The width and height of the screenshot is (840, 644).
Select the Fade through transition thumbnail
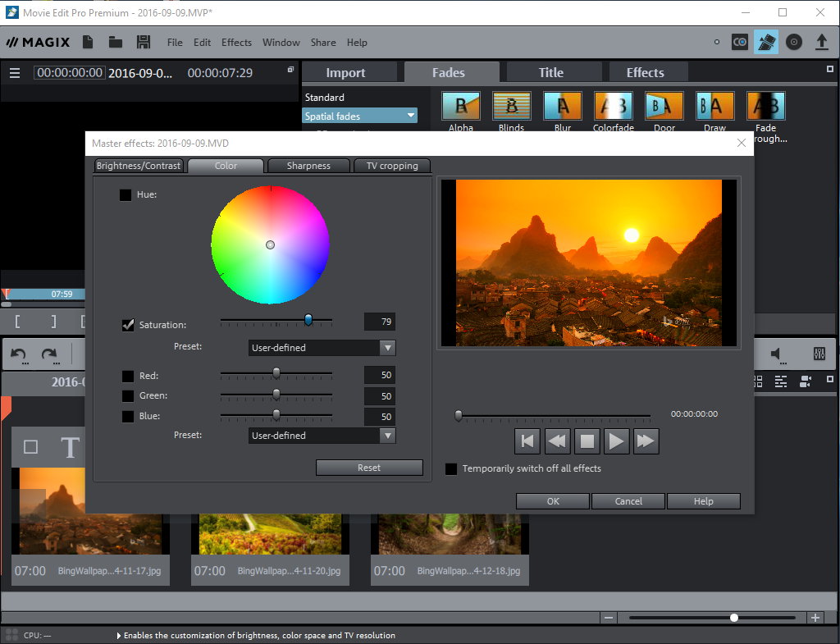click(x=766, y=106)
